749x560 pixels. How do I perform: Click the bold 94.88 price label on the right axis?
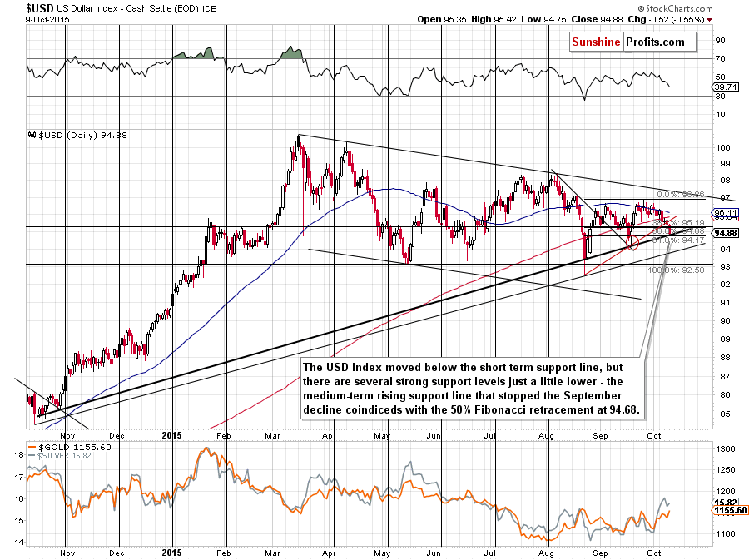[x=726, y=233]
